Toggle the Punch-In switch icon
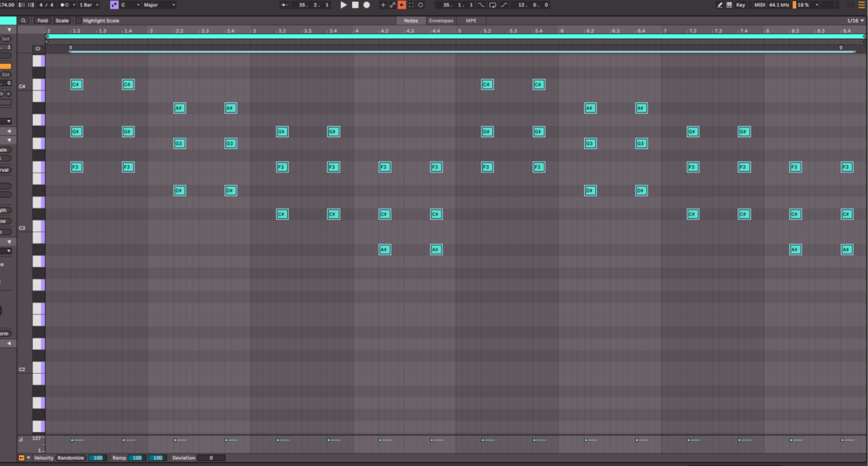The image size is (868, 466). (x=481, y=5)
